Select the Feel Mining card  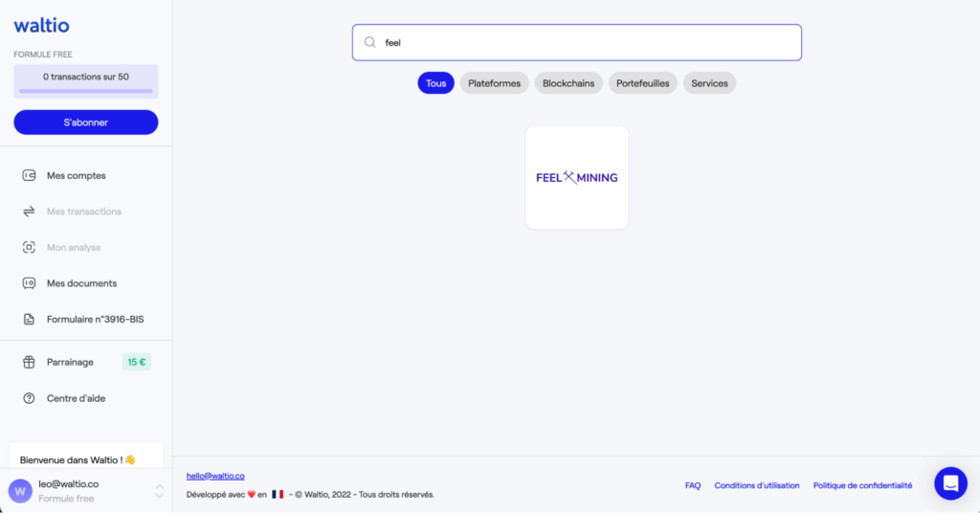(x=577, y=177)
